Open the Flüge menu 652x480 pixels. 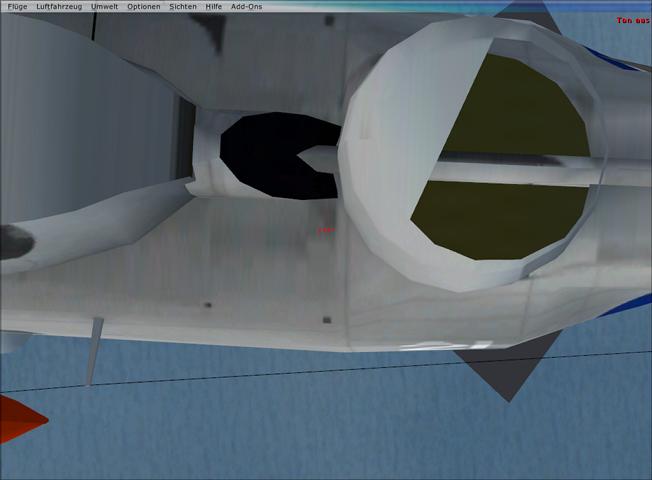coord(17,6)
